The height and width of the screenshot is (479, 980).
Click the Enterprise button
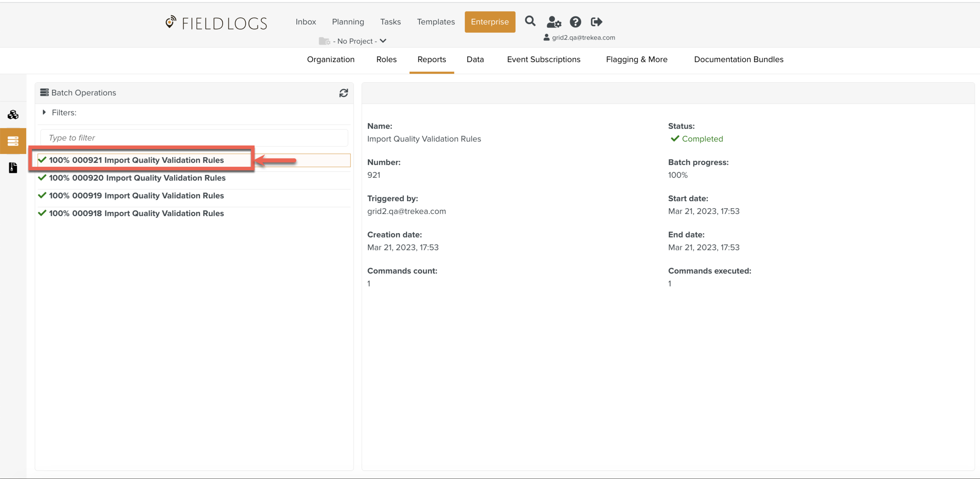point(490,22)
